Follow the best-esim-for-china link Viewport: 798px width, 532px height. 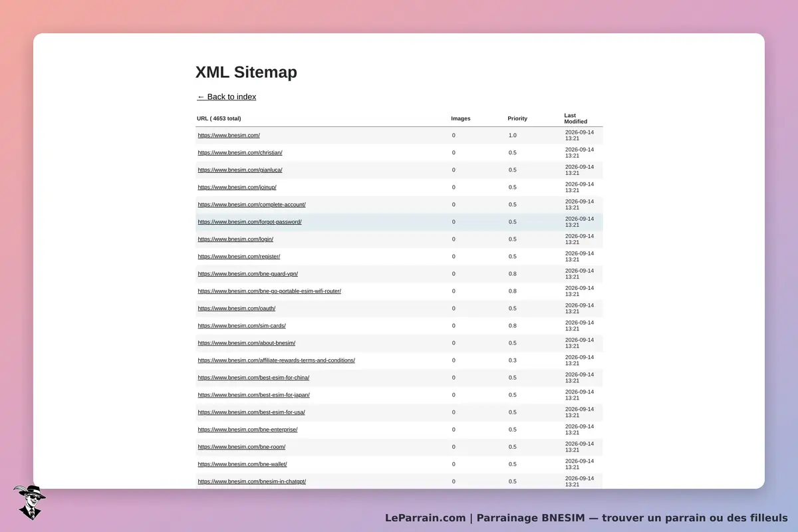[x=253, y=378]
